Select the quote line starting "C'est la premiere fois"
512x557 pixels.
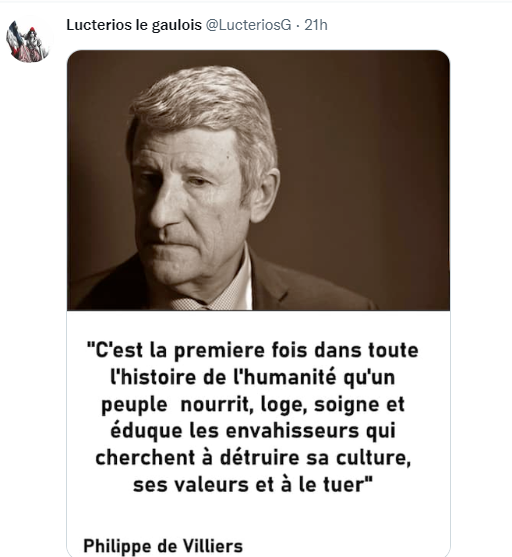pos(253,351)
